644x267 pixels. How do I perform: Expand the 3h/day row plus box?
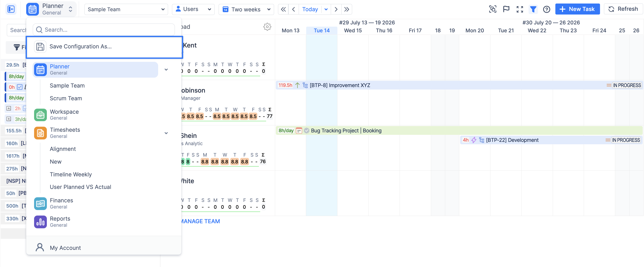tap(9, 119)
